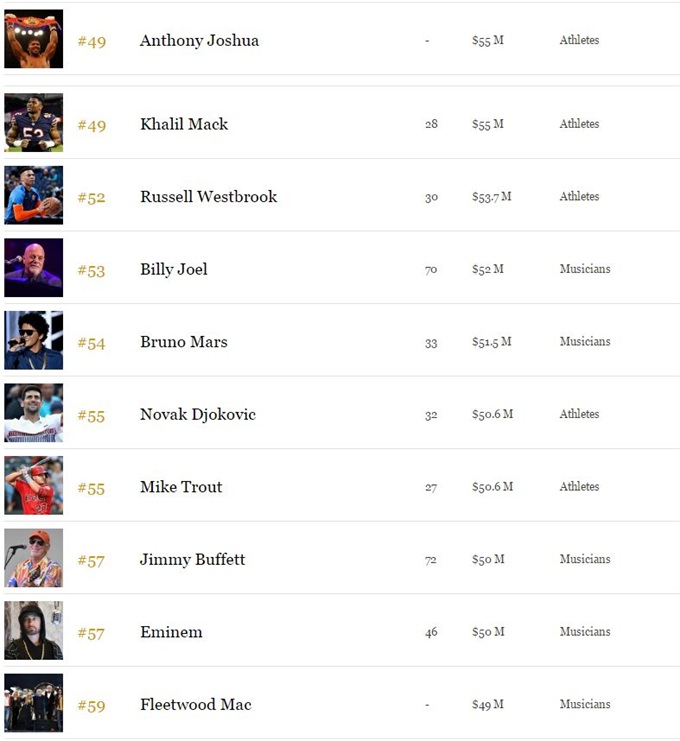Click the Russell Westbrook name link
Viewport: 680px width, 741px height.
(x=208, y=197)
